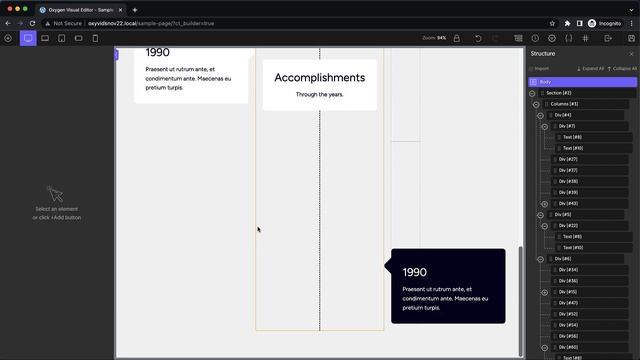Reload the page in browser
This screenshot has height=360, width=640.
(x=32, y=23)
